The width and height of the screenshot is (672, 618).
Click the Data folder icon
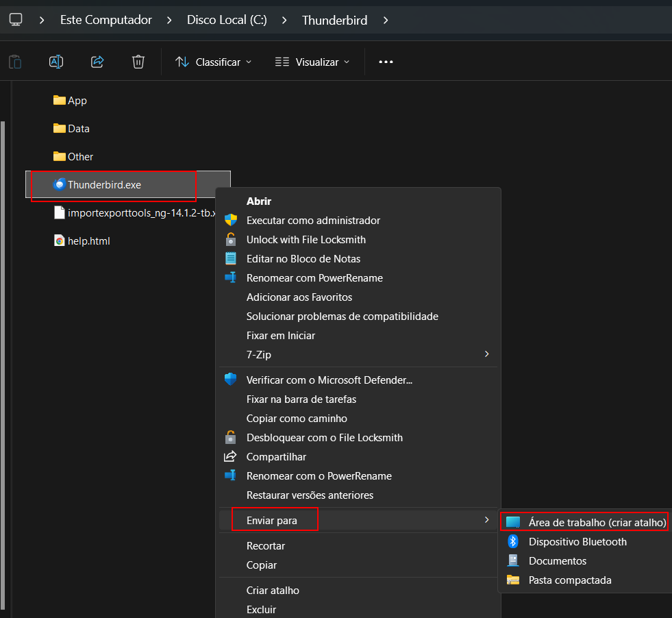coord(59,128)
